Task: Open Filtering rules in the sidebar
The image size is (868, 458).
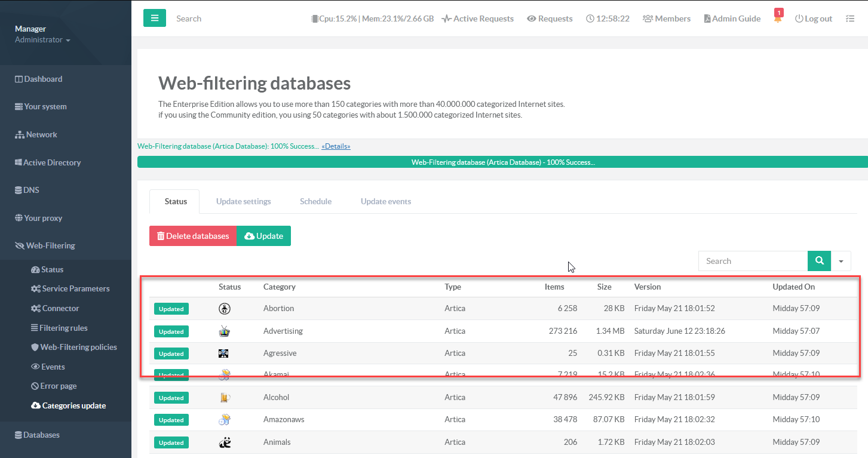Action: click(x=63, y=328)
